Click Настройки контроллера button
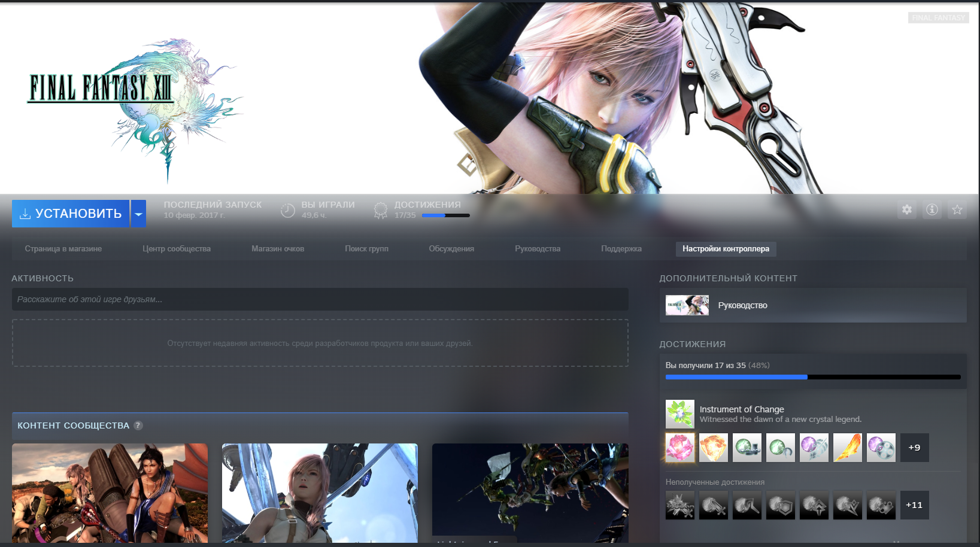The image size is (980, 547). point(726,249)
